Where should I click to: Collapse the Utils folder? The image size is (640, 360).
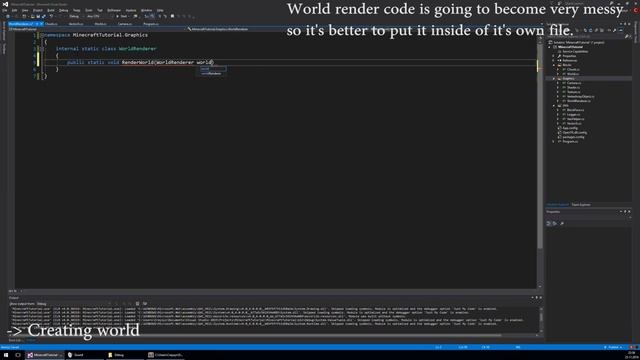554,105
